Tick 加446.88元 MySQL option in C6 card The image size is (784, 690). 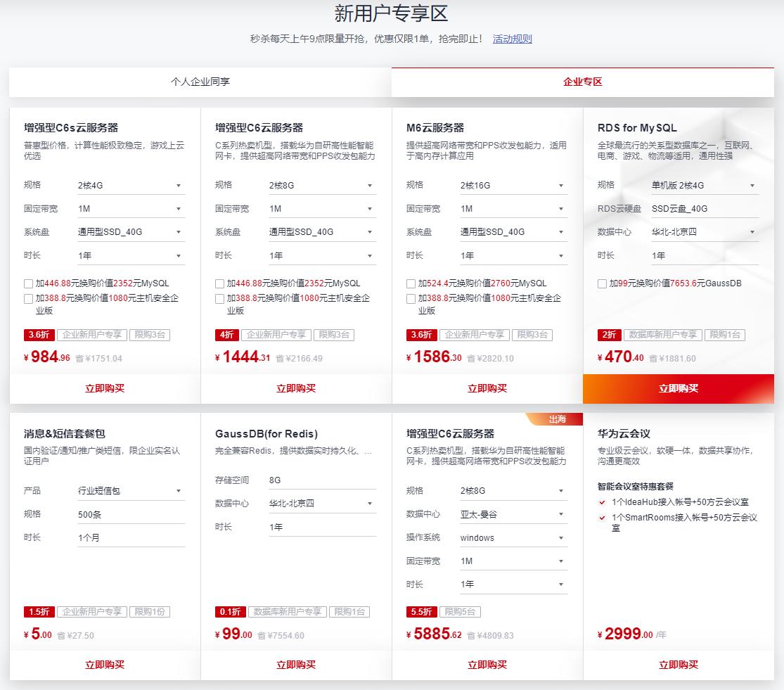click(219, 284)
